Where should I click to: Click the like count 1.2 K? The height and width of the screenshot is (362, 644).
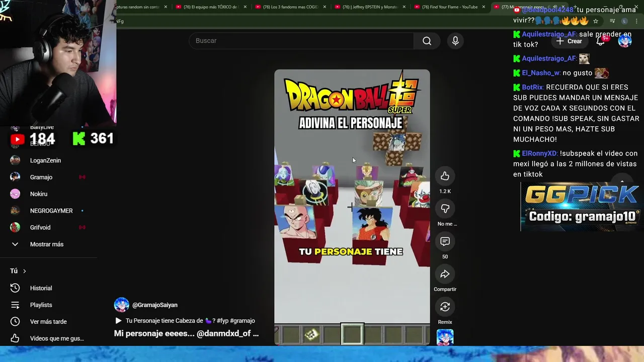tap(445, 192)
